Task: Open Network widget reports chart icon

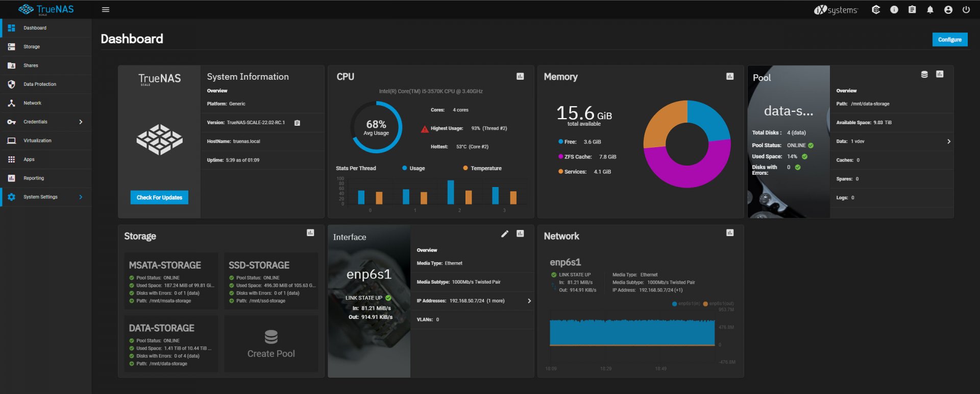Action: point(730,233)
